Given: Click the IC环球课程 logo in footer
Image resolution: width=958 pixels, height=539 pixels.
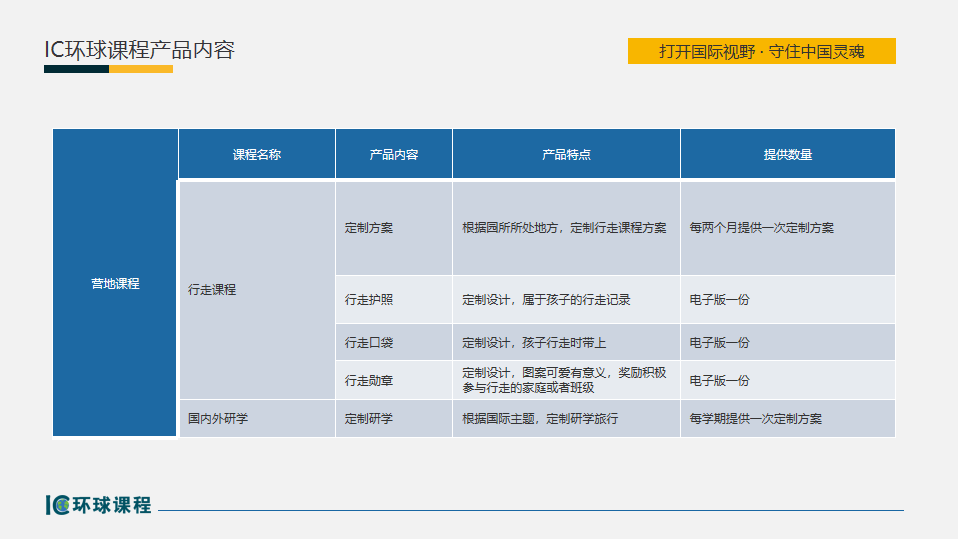Looking at the screenshot, I should pos(98,505).
